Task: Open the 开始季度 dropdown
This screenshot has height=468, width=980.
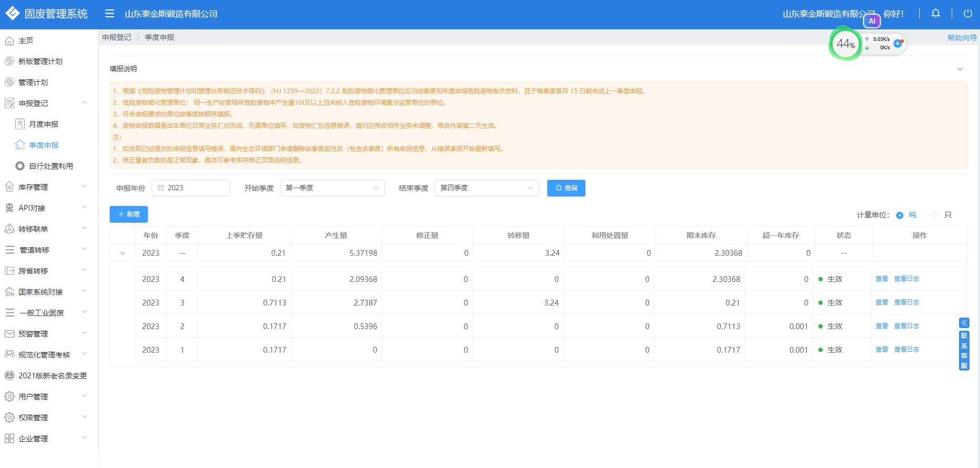Action: (332, 188)
